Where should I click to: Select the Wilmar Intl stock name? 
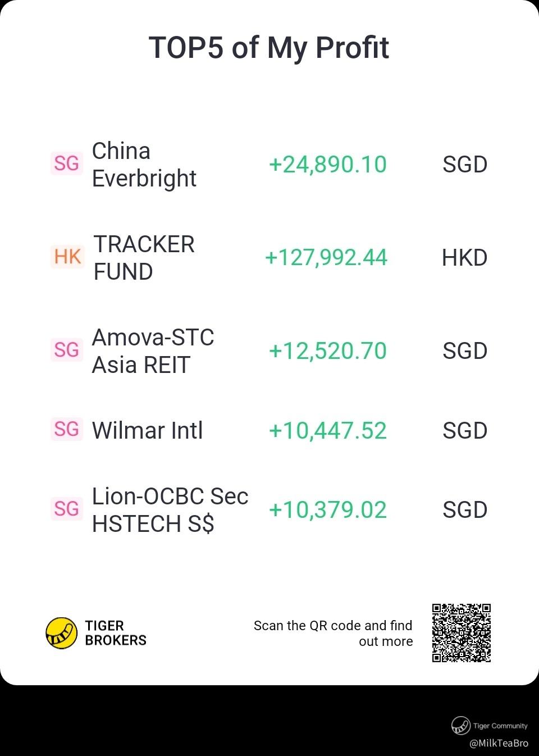147,431
